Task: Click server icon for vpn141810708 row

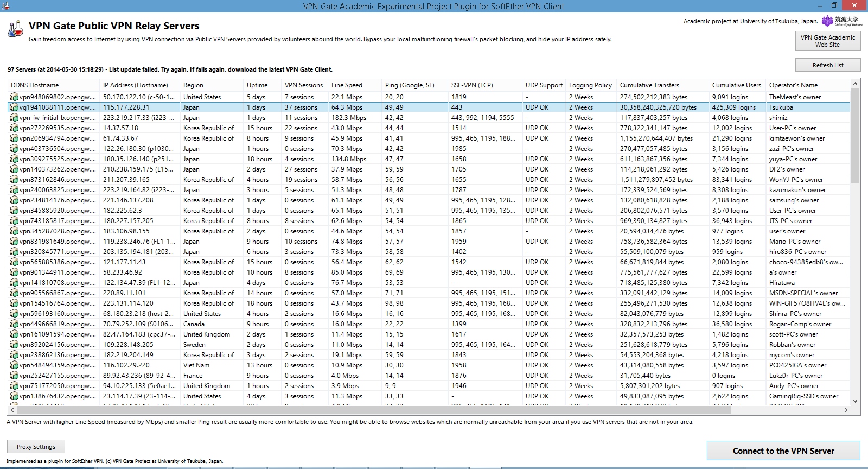Action: click(14, 283)
